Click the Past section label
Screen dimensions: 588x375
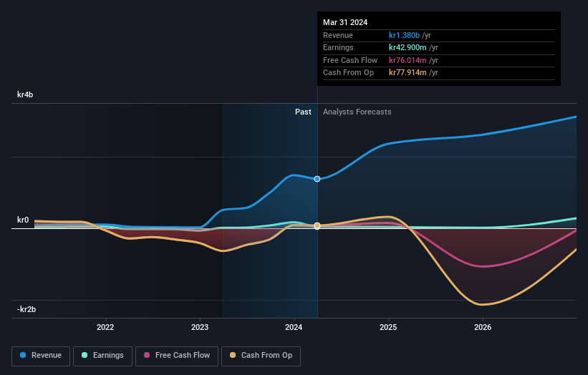[x=303, y=112]
